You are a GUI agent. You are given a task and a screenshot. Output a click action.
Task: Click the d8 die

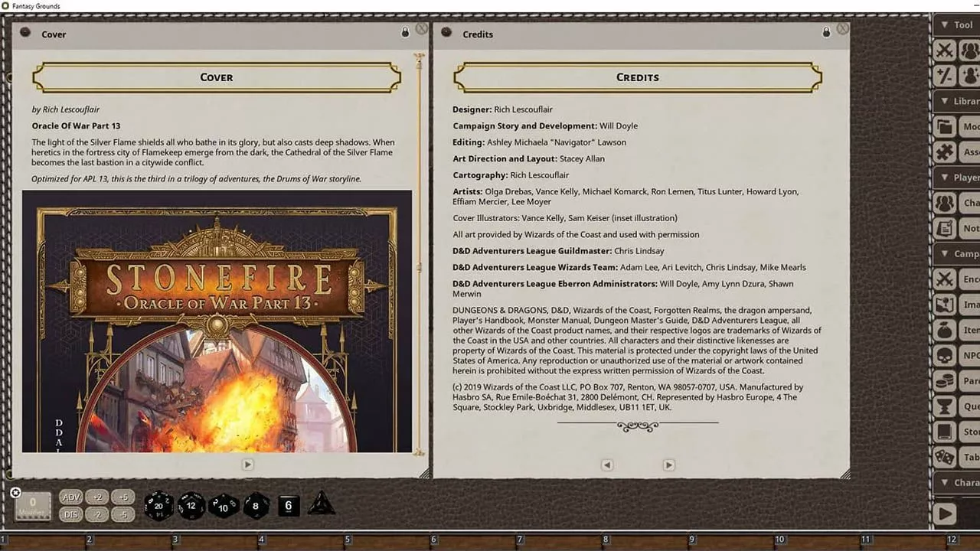coord(256,505)
